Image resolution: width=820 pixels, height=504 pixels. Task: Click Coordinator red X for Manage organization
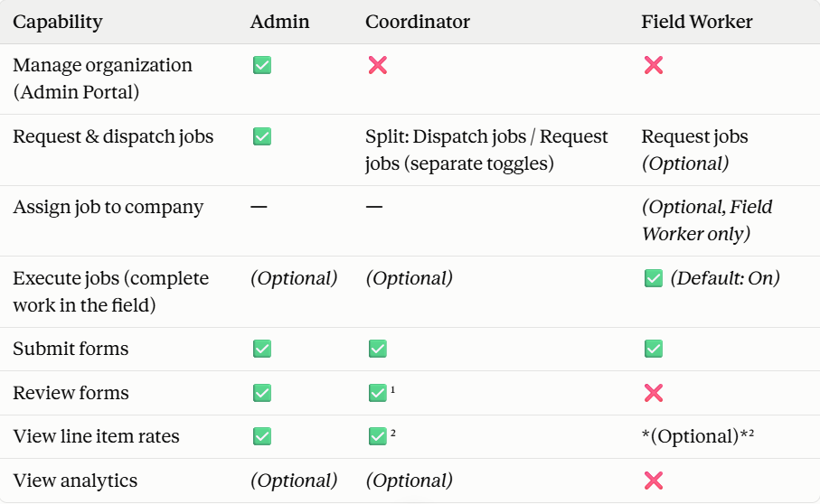378,65
